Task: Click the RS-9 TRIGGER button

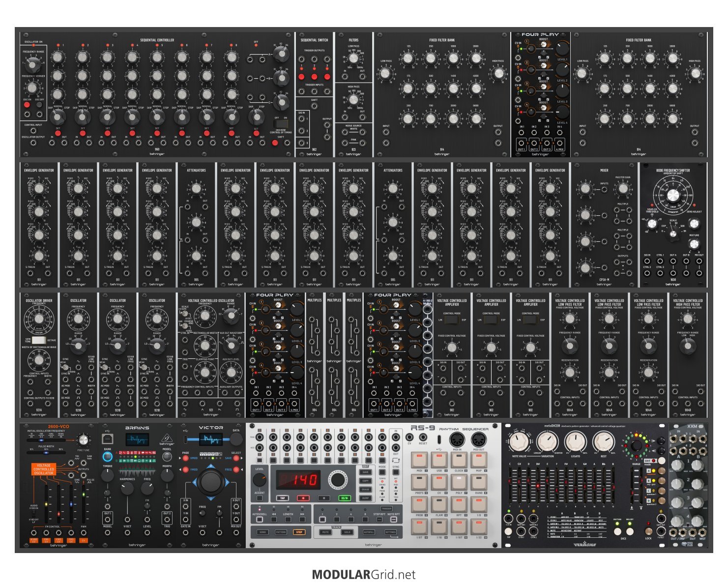Action: pos(387,509)
